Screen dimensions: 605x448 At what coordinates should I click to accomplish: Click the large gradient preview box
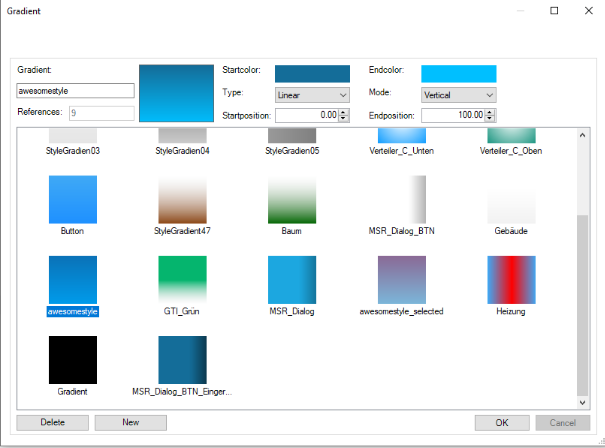point(176,93)
